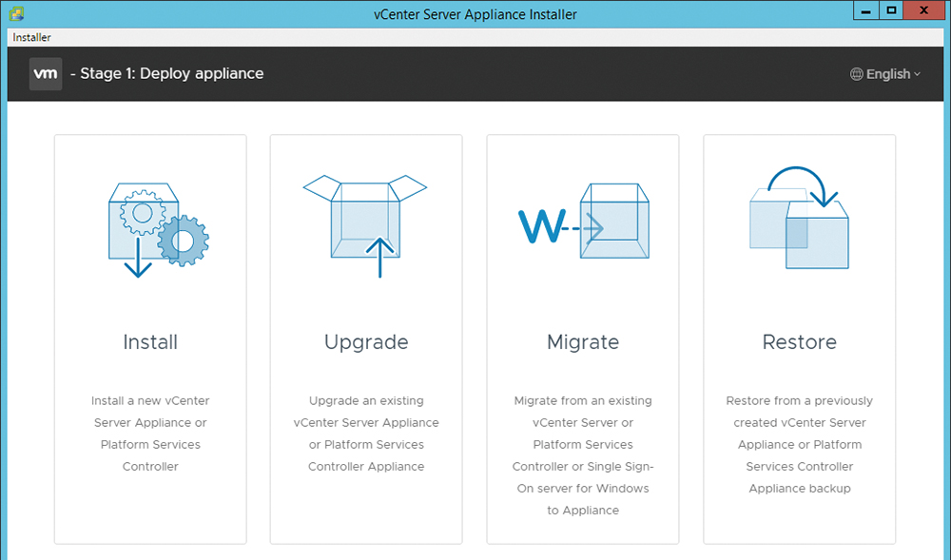Minimize the installer window
The height and width of the screenshot is (560, 951).
[x=866, y=10]
